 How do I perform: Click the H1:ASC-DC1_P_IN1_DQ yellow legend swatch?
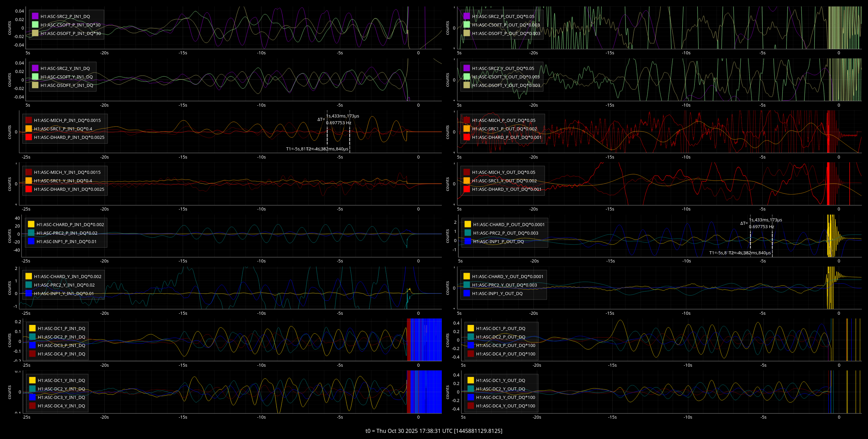click(x=32, y=328)
